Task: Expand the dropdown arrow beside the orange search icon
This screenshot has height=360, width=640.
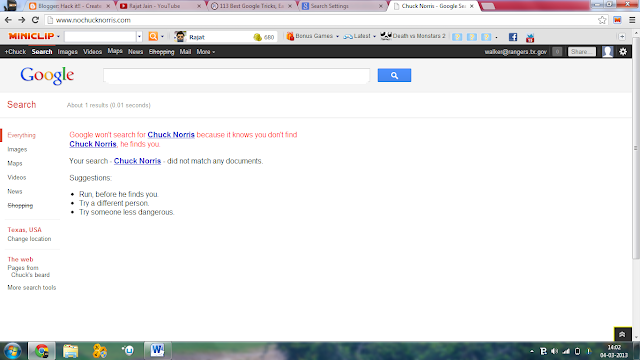Action: (x=162, y=36)
